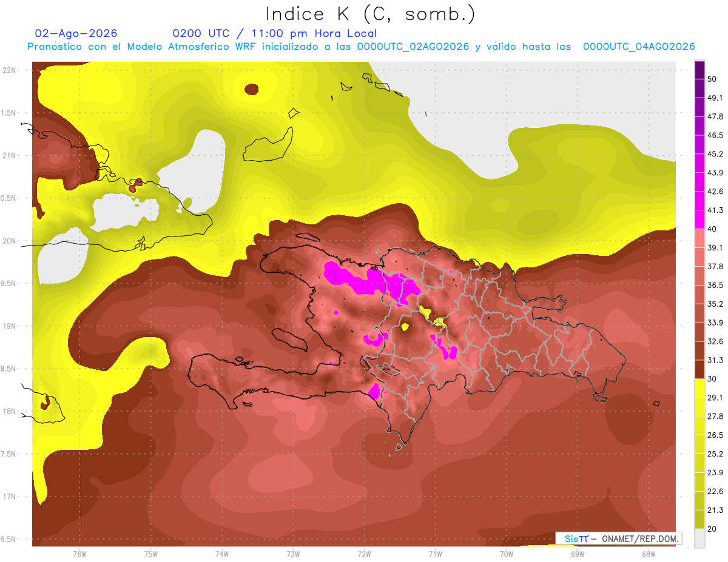Viewport: 728px width, 562px height.
Task: Click the legend value '42.6'
Action: tap(715, 192)
